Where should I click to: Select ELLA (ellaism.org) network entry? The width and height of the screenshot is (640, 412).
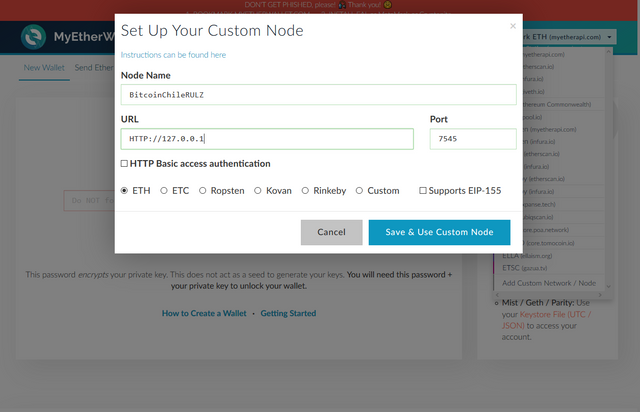coord(549,256)
